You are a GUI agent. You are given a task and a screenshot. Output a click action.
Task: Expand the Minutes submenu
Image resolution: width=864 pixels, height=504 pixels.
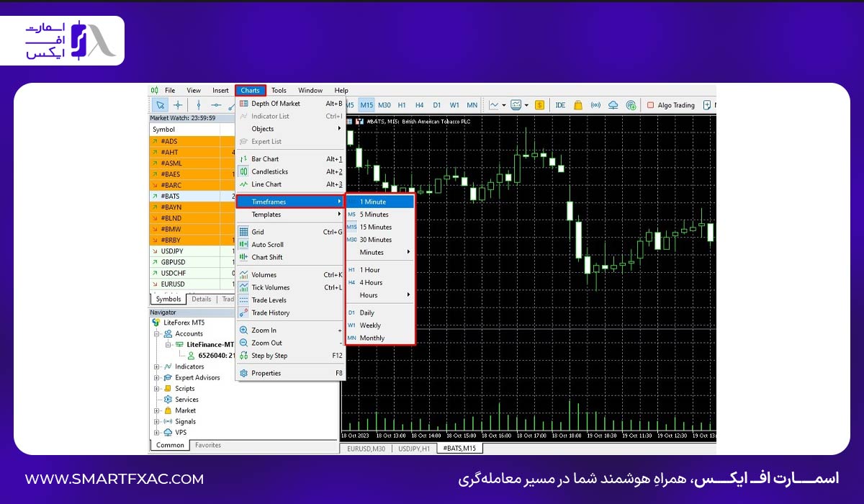(380, 252)
